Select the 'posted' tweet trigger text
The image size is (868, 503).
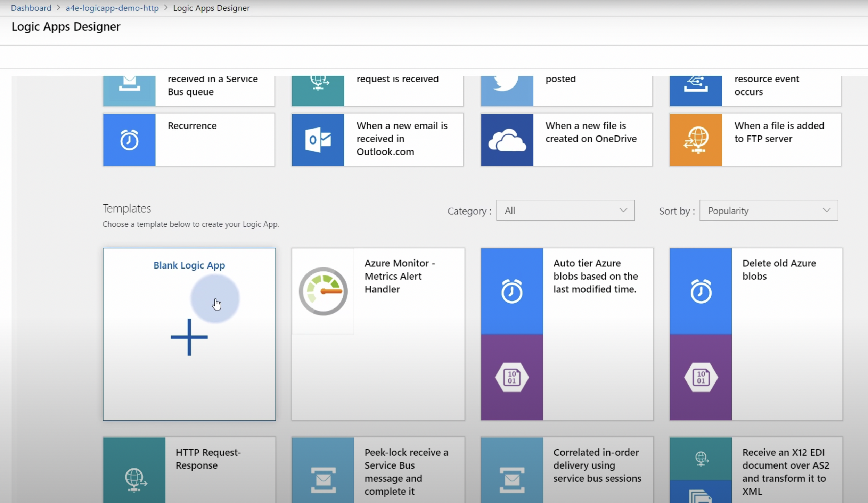pyautogui.click(x=560, y=79)
